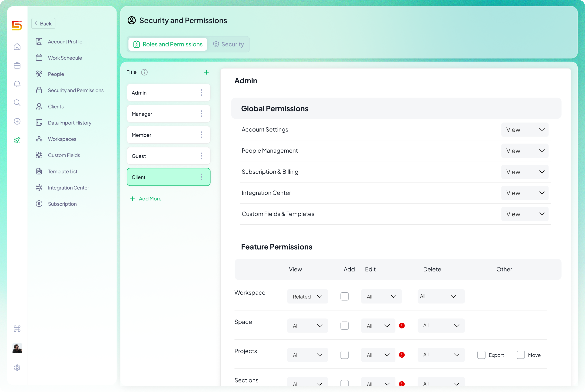585x392 pixels.
Task: Open Workspace Edit dropdown
Action: (x=381, y=297)
